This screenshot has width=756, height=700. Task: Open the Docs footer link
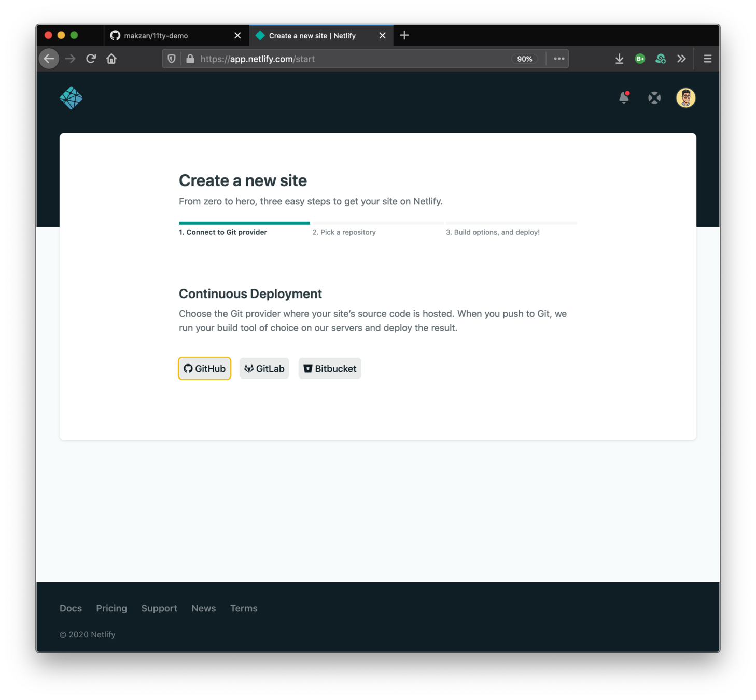[x=71, y=608]
